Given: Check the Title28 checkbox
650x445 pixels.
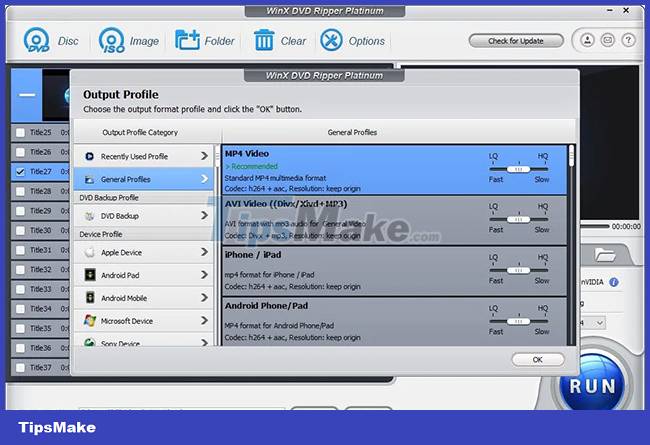Looking at the screenshot, I should 20,191.
